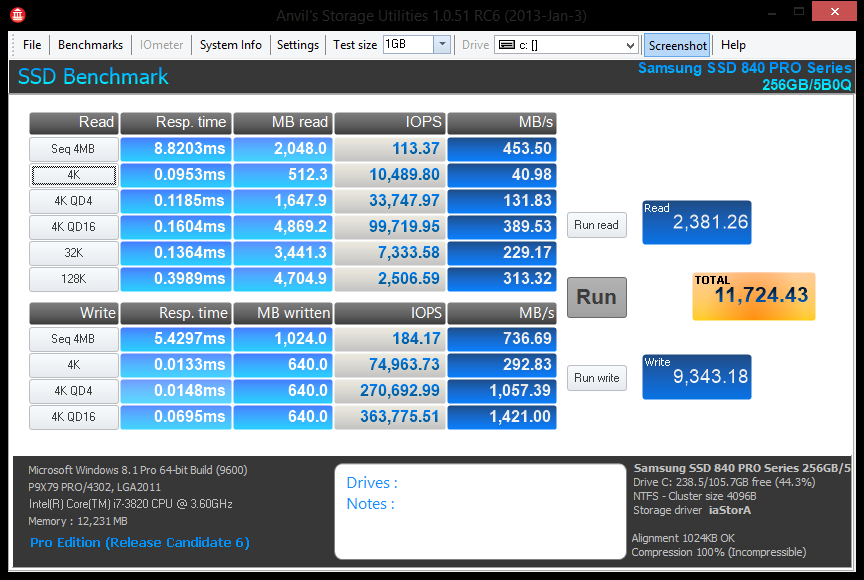Image resolution: width=864 pixels, height=580 pixels.
Task: Click the read Seq 4MB response time 8.8203ms
Action: [x=175, y=149]
